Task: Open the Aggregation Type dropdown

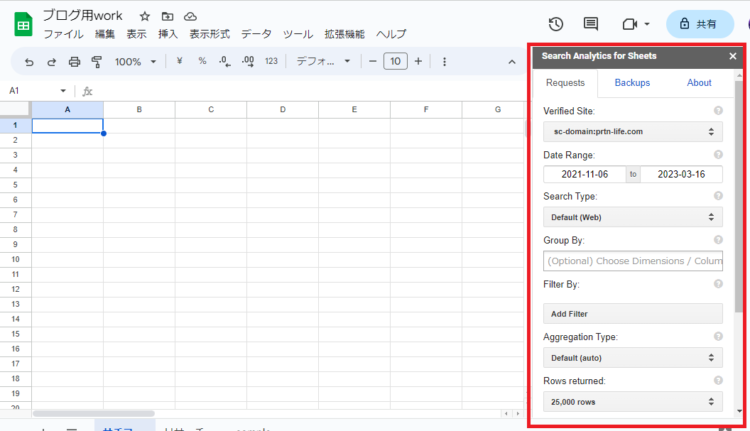Action: pyautogui.click(x=633, y=358)
